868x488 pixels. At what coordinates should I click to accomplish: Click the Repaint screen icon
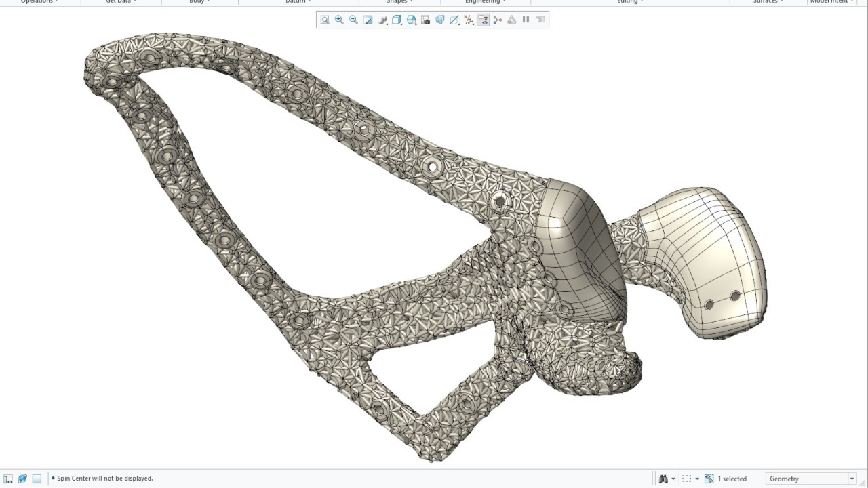click(x=368, y=20)
